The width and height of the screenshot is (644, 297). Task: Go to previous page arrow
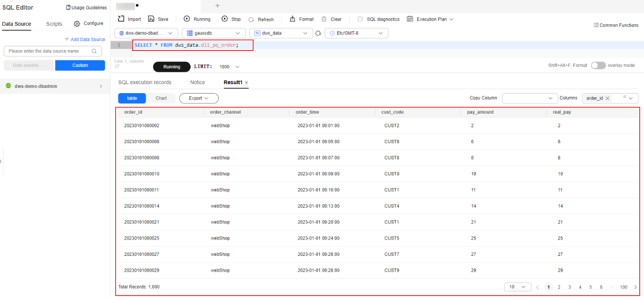tap(538, 287)
